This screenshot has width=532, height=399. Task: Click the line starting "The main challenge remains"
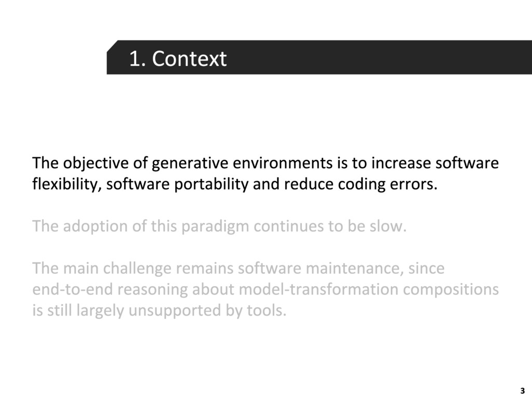pyautogui.click(x=238, y=269)
